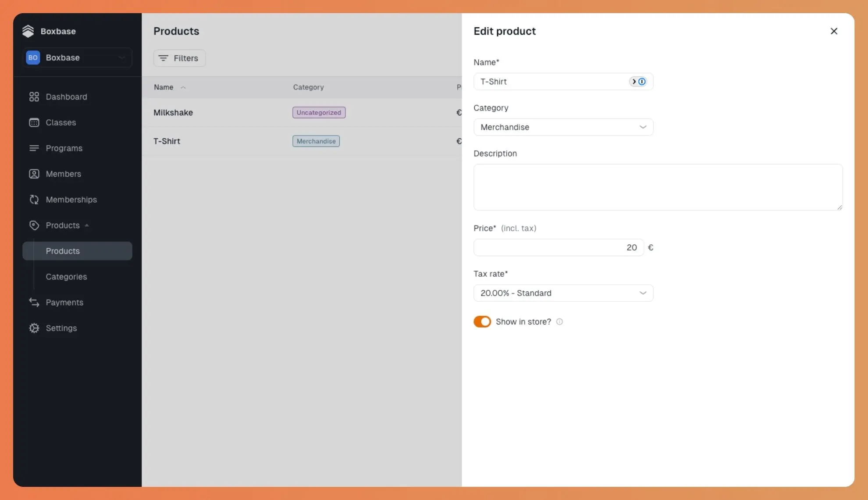Click the Payments arrows icon
Viewport: 868px width, 500px height.
click(34, 302)
